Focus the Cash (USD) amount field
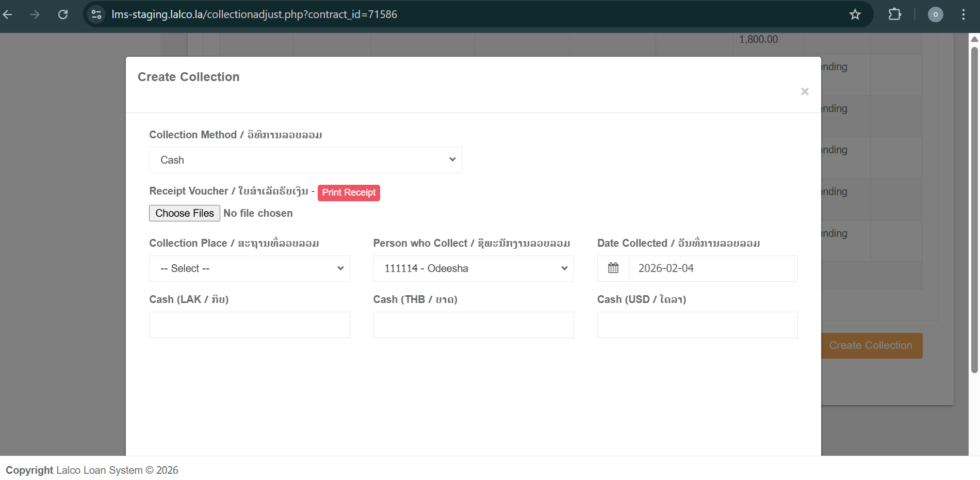This screenshot has width=980, height=480. pos(697,325)
